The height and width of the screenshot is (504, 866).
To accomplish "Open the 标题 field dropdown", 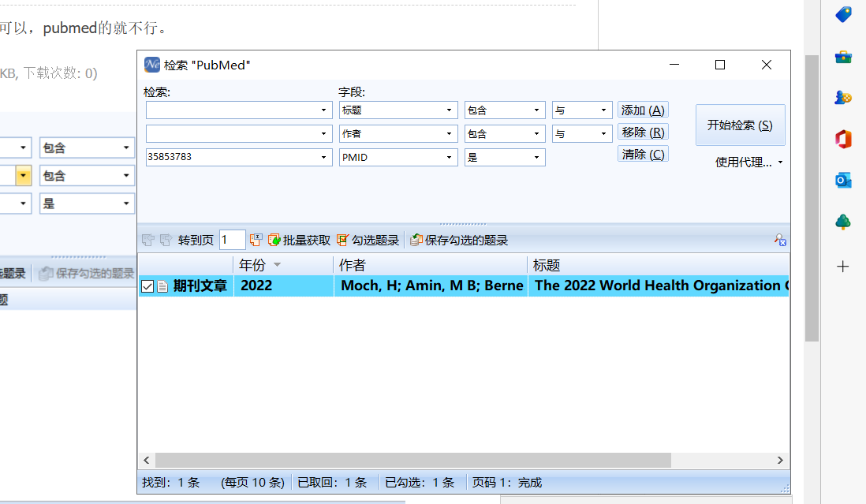I will point(449,110).
